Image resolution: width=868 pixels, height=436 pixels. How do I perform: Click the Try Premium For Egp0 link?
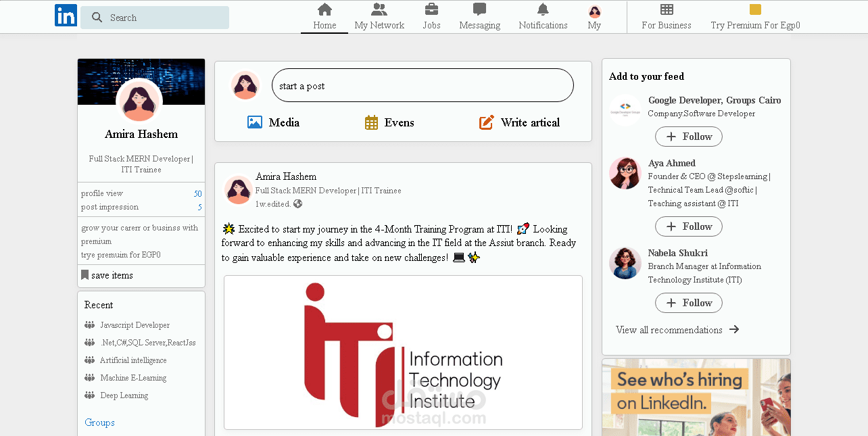point(755,25)
